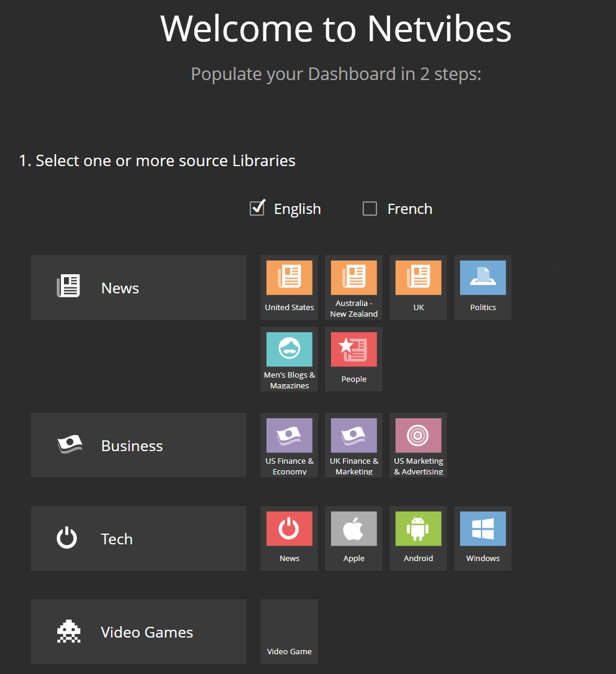Image resolution: width=616 pixels, height=674 pixels.
Task: Choose the Australia - New Zealand news tile
Action: click(x=353, y=287)
